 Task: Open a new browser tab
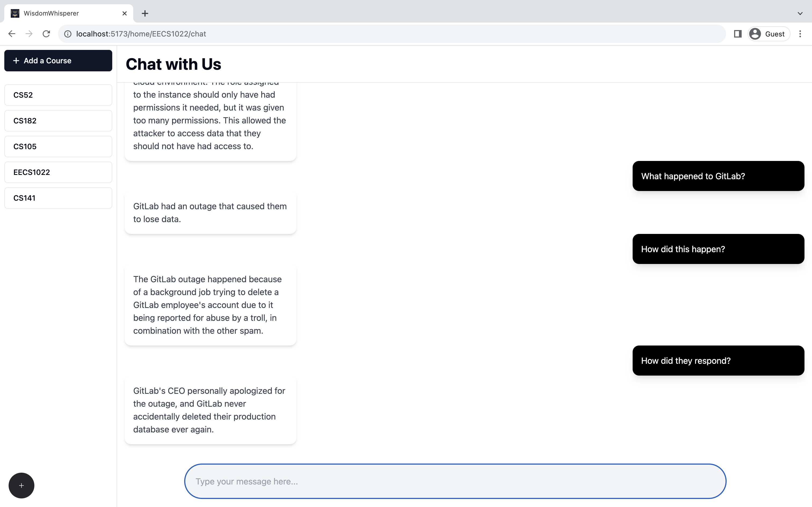[x=145, y=13]
